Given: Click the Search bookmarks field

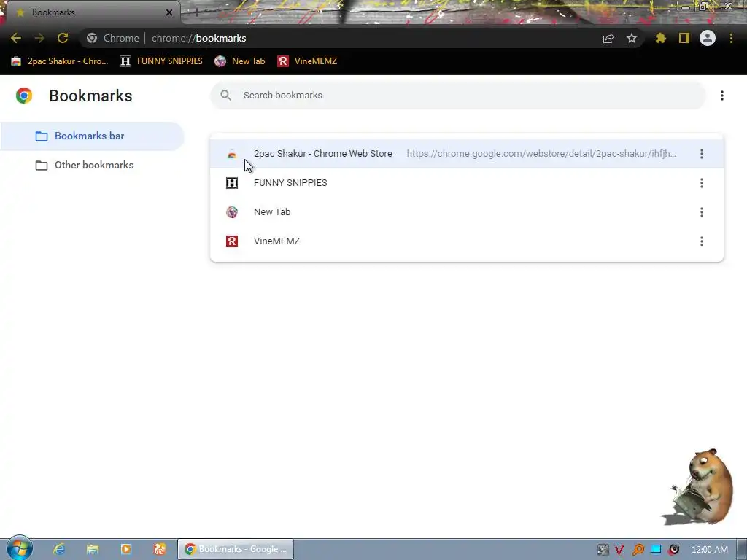Looking at the screenshot, I should [x=458, y=96].
